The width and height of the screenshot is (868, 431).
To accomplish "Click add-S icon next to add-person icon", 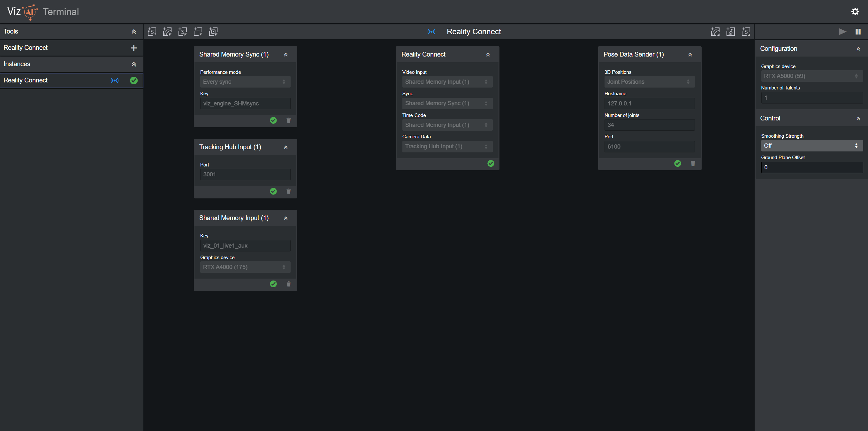I will 746,32.
